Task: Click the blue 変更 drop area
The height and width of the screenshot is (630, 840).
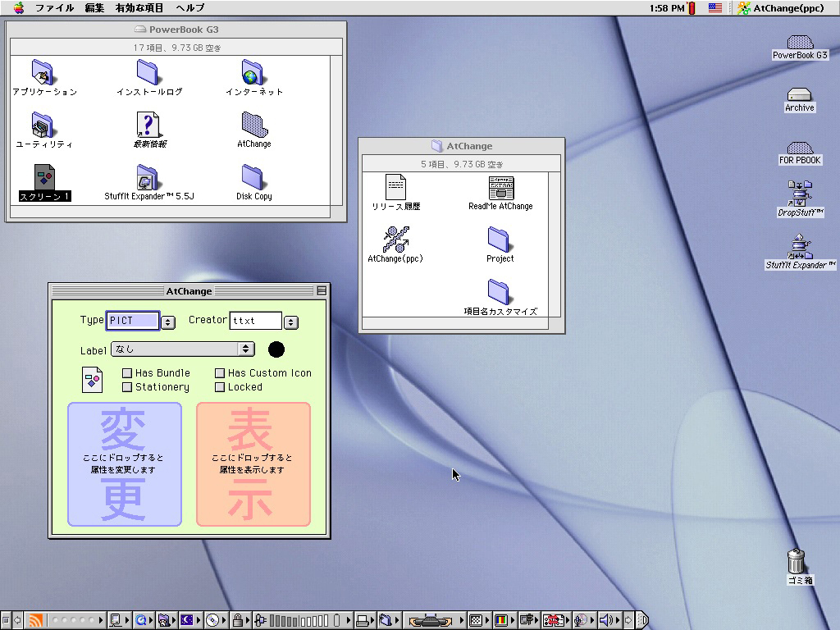Action: click(125, 464)
